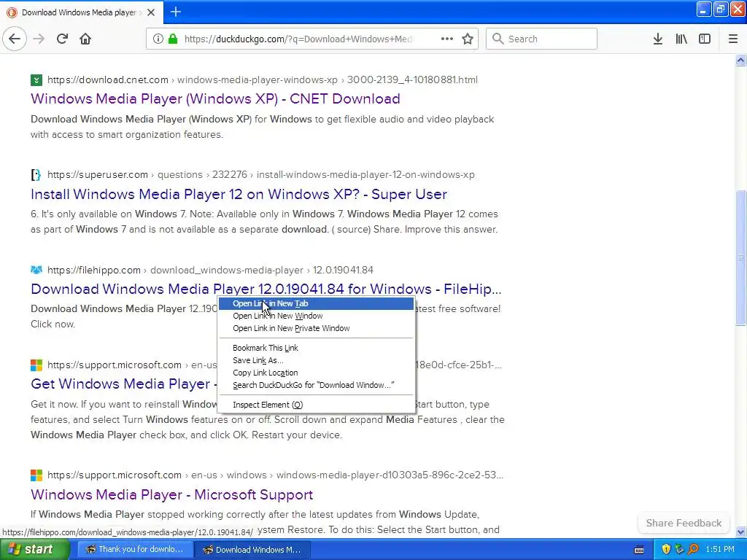Choose Open Link in New Window
The width and height of the screenshot is (747, 560).
coord(316,316)
